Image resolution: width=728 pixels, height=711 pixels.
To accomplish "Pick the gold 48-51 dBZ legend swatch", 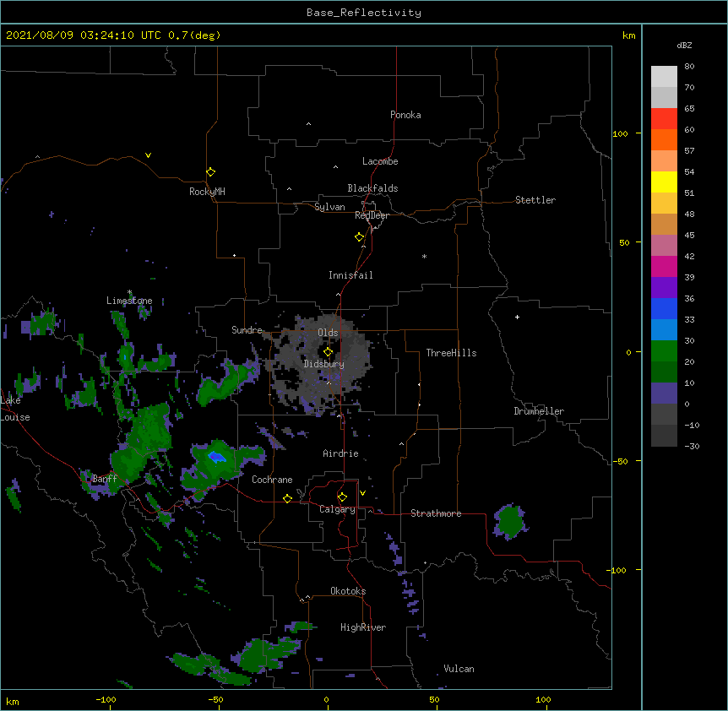I will pyautogui.click(x=664, y=204).
